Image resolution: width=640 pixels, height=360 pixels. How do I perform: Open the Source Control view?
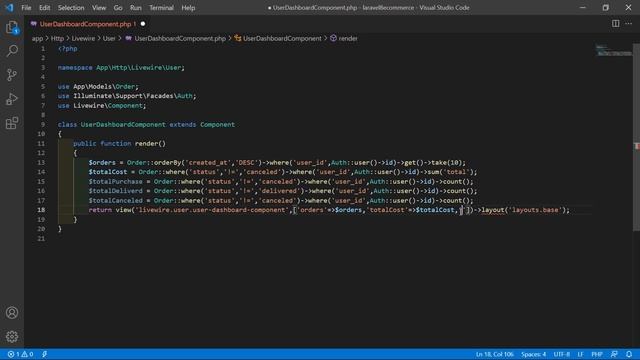(x=12, y=75)
